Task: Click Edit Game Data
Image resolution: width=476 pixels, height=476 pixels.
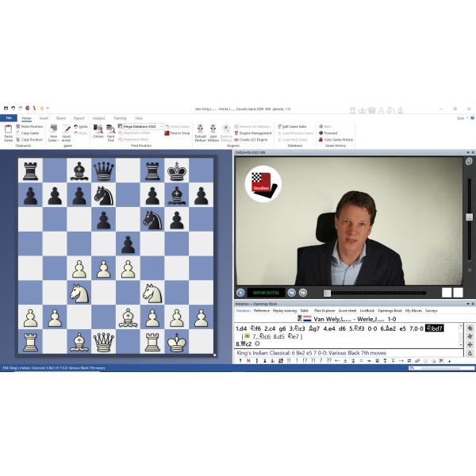Action: click(x=292, y=126)
